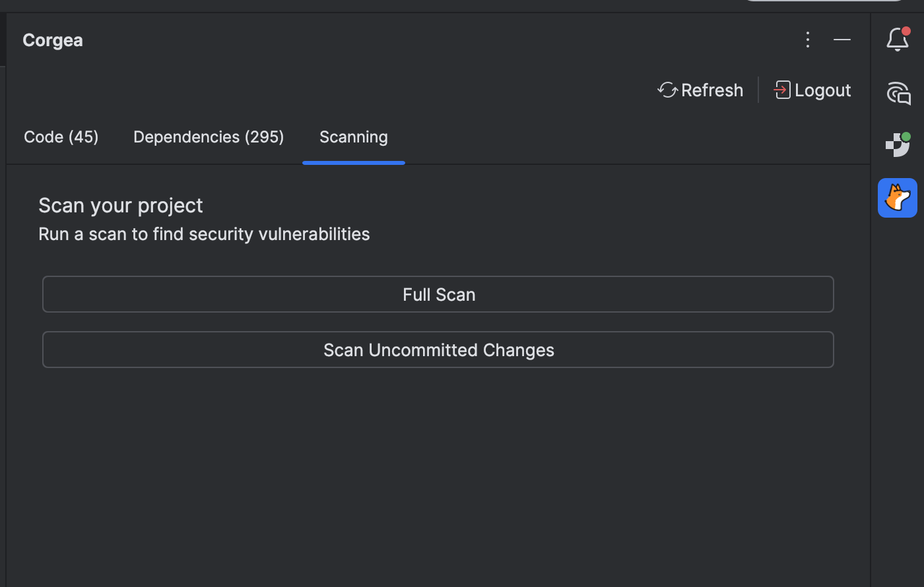Open the Dependencies (295) tab

[x=209, y=137]
